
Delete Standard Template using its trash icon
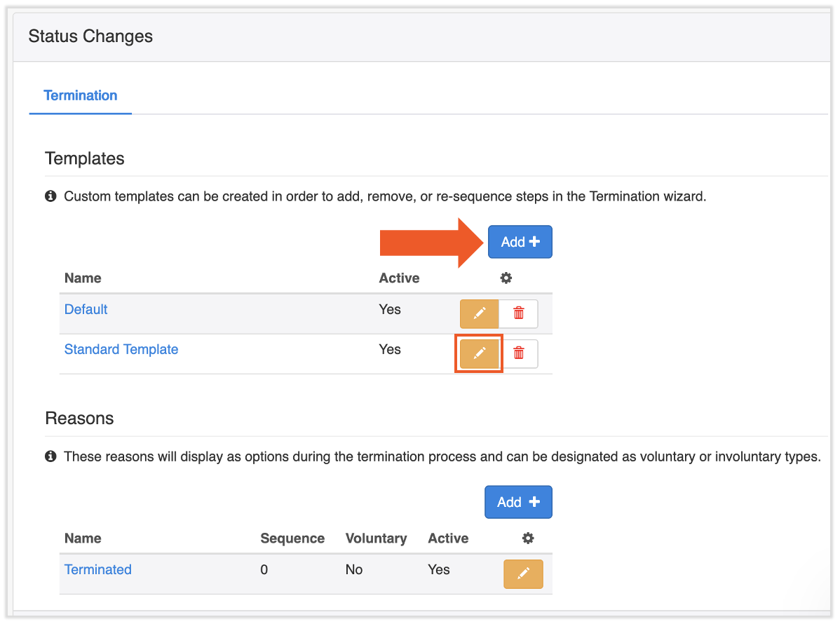[519, 353]
